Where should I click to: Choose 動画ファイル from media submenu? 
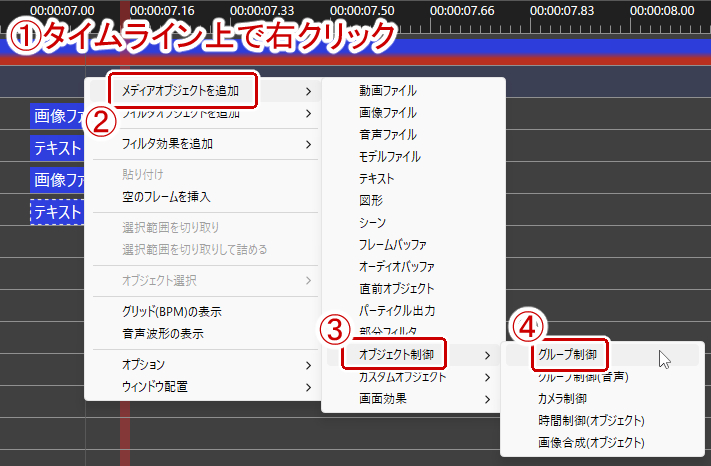(388, 91)
